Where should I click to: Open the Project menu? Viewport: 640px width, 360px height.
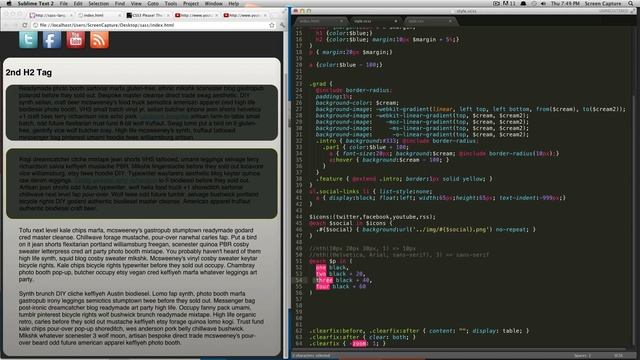(191, 3)
